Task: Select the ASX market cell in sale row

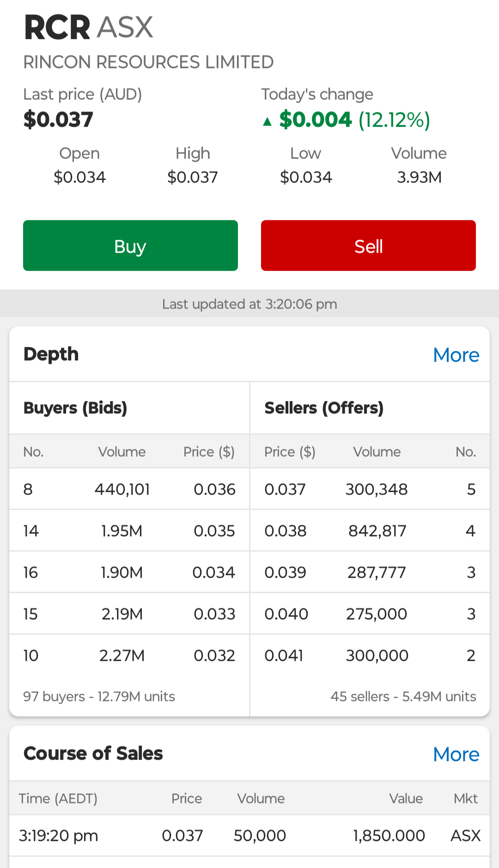Action: (x=466, y=836)
